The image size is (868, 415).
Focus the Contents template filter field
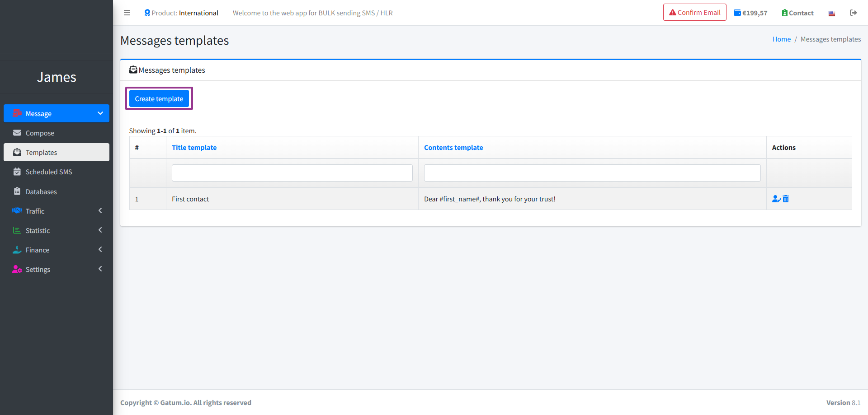pos(592,173)
